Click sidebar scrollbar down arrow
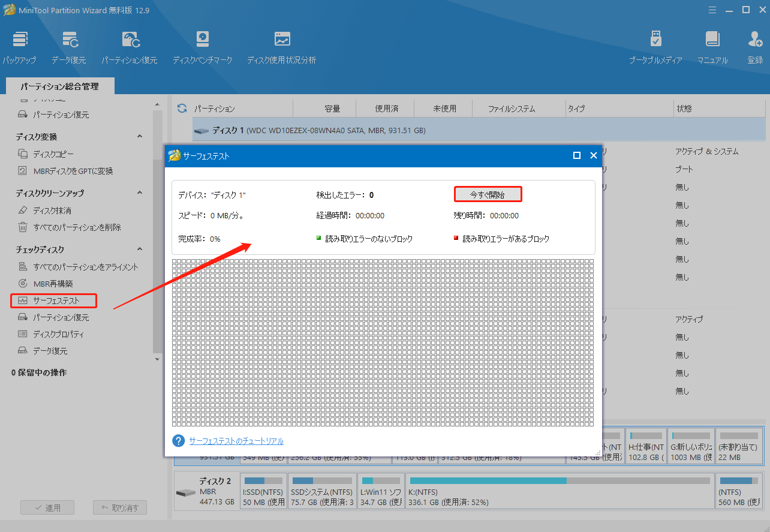Viewport: 770px width, 532px height. point(158,359)
